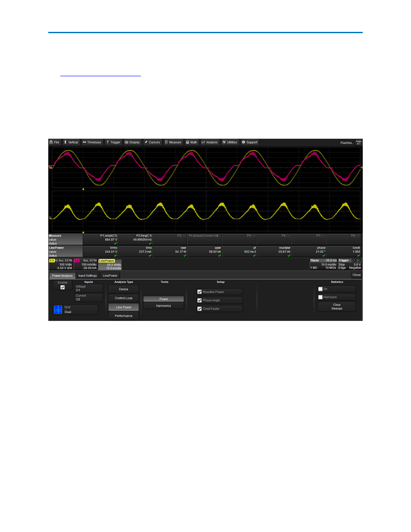Choose Line Power analysis type
This screenshot has height=532, width=411.
[124, 307]
